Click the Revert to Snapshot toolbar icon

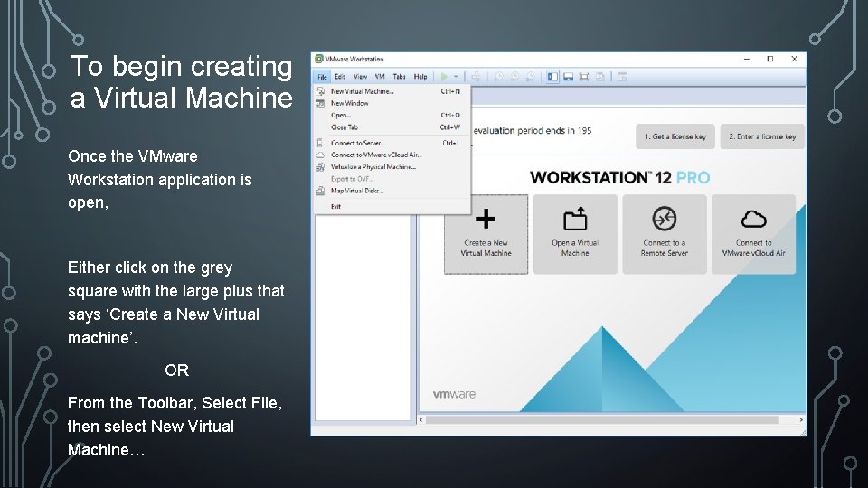(x=514, y=77)
